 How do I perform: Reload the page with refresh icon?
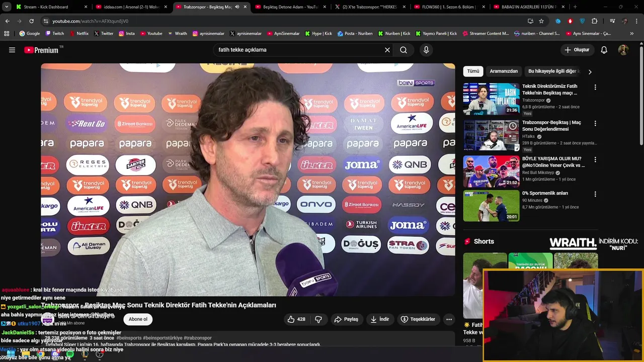(31, 21)
